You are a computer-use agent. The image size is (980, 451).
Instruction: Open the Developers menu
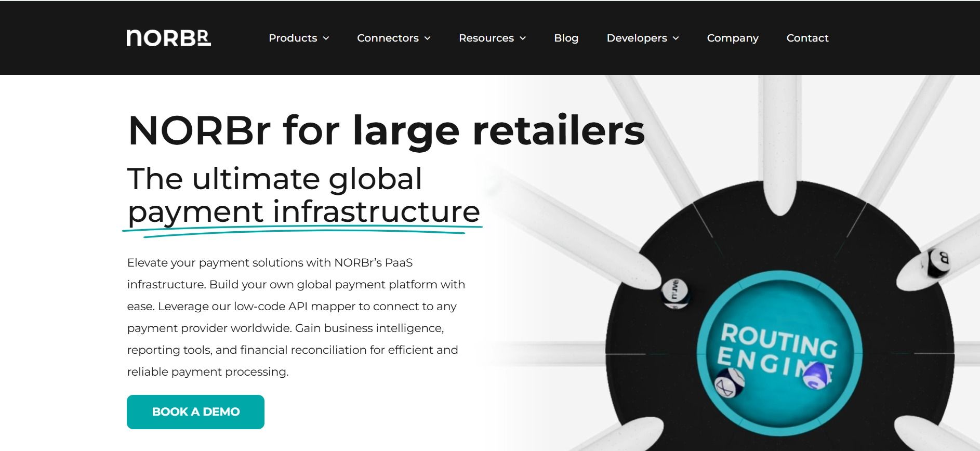click(637, 38)
